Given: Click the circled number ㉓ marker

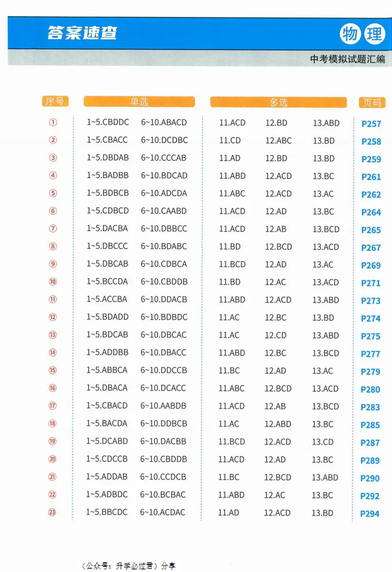Looking at the screenshot, I should pyautogui.click(x=52, y=512).
